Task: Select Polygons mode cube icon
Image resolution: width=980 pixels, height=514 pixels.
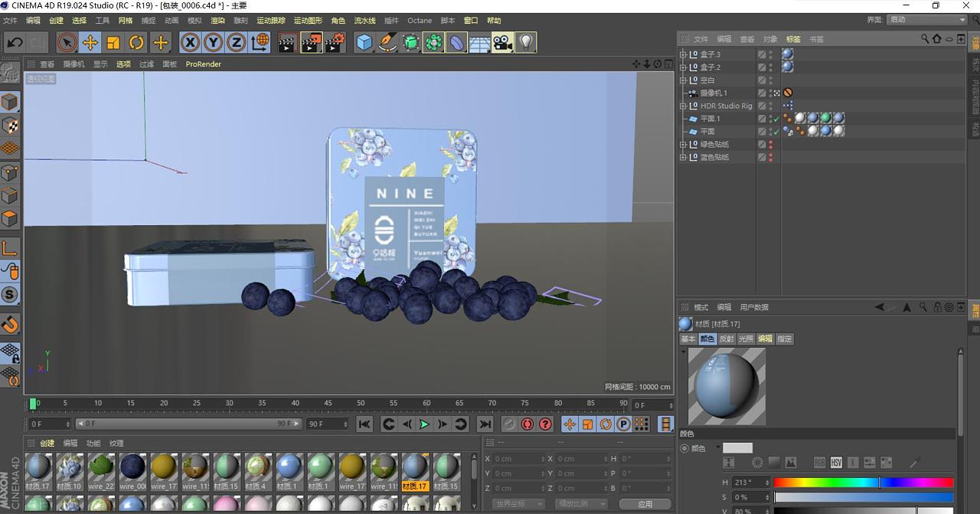Action: pyautogui.click(x=10, y=219)
